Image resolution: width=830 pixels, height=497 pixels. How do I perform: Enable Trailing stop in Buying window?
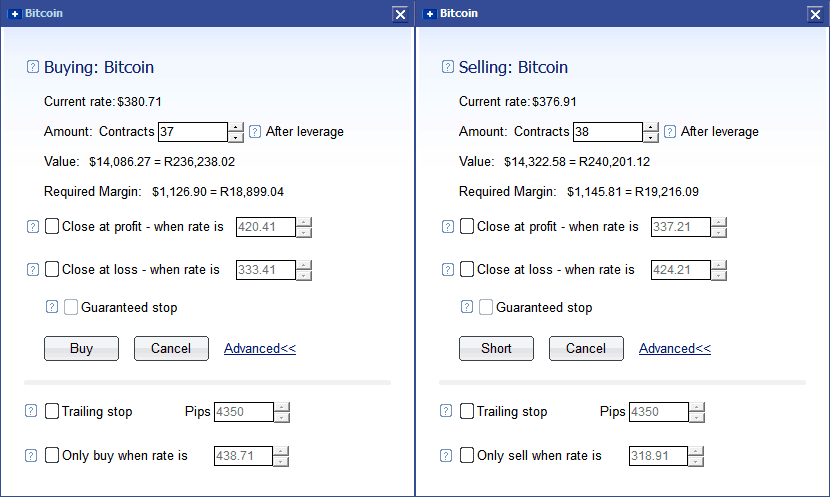(52, 411)
